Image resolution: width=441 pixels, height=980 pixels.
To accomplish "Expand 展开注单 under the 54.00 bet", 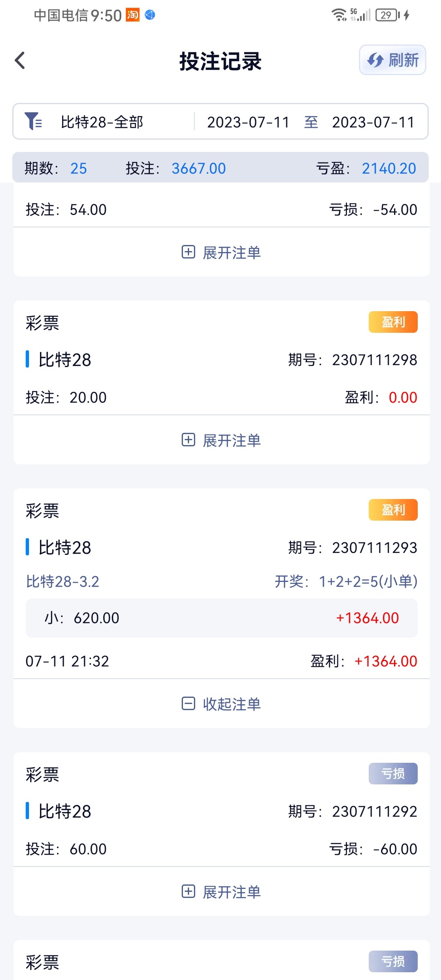I will tap(232, 253).
